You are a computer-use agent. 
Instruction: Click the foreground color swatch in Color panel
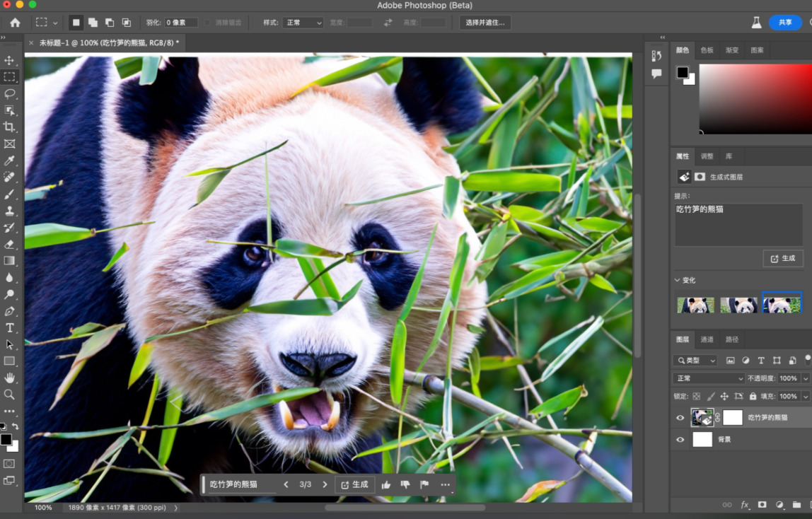pyautogui.click(x=682, y=73)
